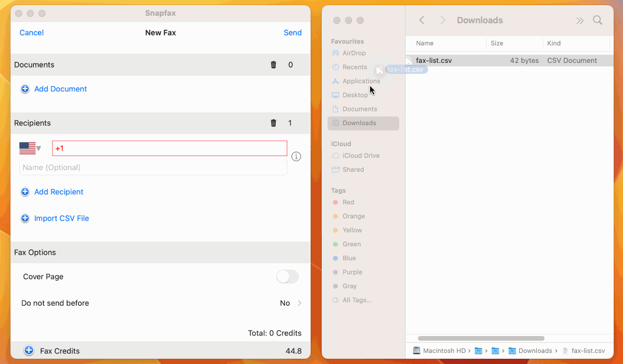The height and width of the screenshot is (364, 623).
Task: Click Add Document link
Action: (61, 89)
